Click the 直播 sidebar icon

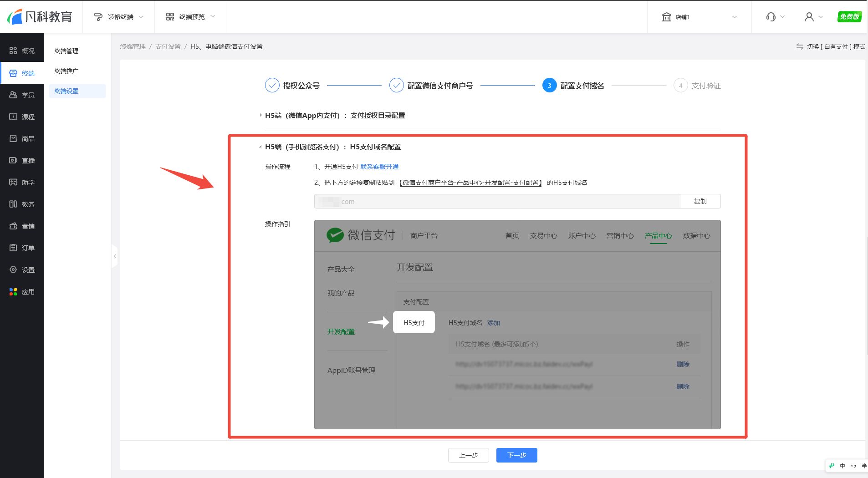pos(13,160)
